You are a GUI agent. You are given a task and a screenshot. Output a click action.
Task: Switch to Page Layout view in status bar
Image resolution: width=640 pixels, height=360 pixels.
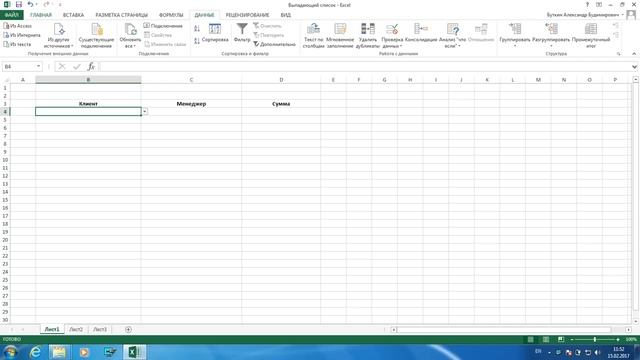(546, 340)
